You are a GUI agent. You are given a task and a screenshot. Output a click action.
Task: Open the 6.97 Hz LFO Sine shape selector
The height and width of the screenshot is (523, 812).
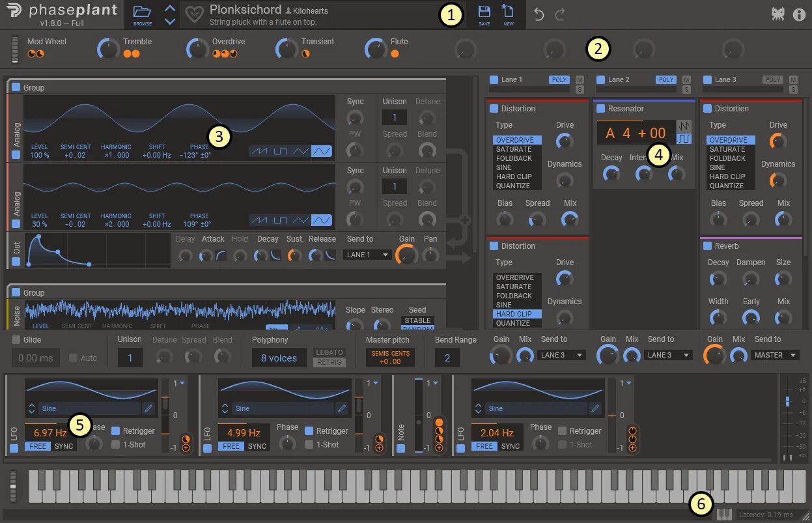(x=90, y=408)
